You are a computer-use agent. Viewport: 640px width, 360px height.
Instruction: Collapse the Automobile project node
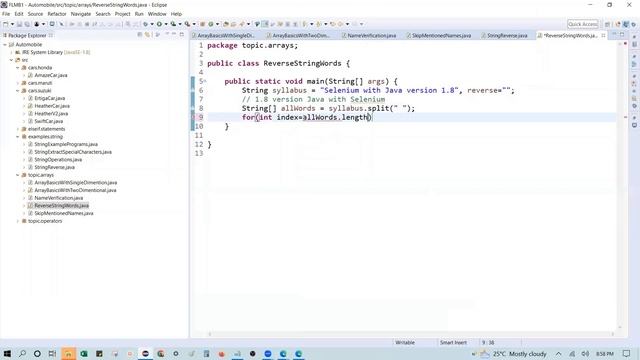click(5, 44)
